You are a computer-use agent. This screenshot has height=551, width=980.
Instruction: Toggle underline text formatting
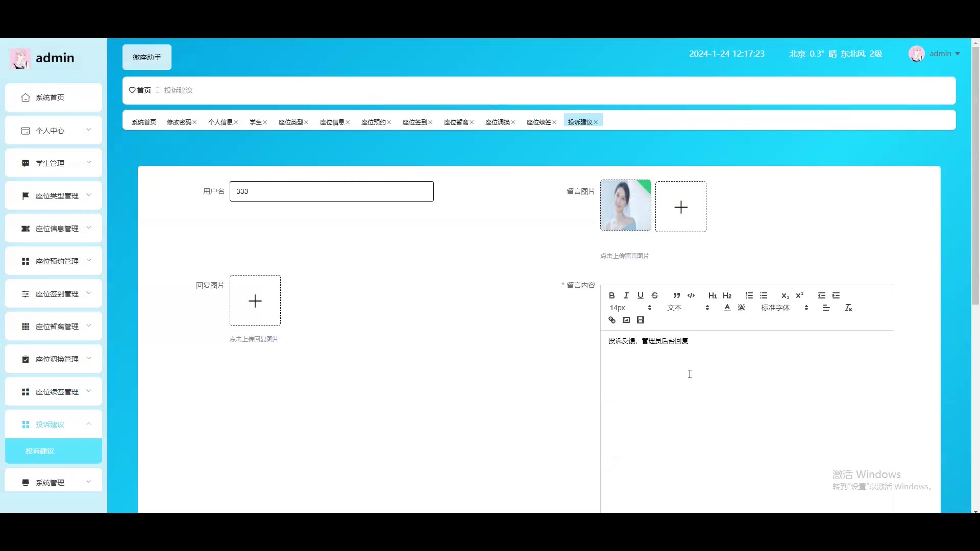pyautogui.click(x=640, y=295)
